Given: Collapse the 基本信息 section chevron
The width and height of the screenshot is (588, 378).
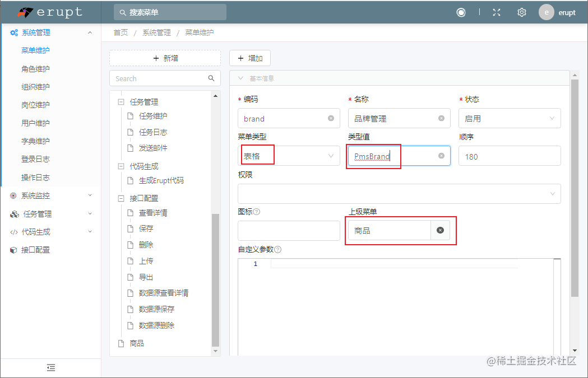Looking at the screenshot, I should tap(241, 78).
